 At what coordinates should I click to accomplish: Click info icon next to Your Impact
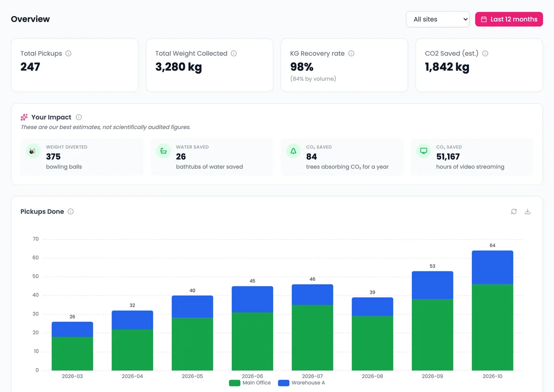click(x=79, y=117)
